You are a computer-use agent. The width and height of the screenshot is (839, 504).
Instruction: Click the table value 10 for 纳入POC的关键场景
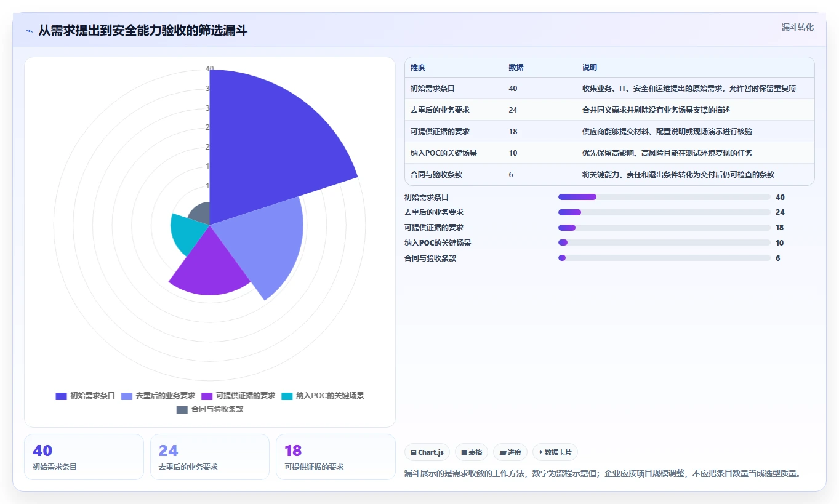tap(513, 153)
